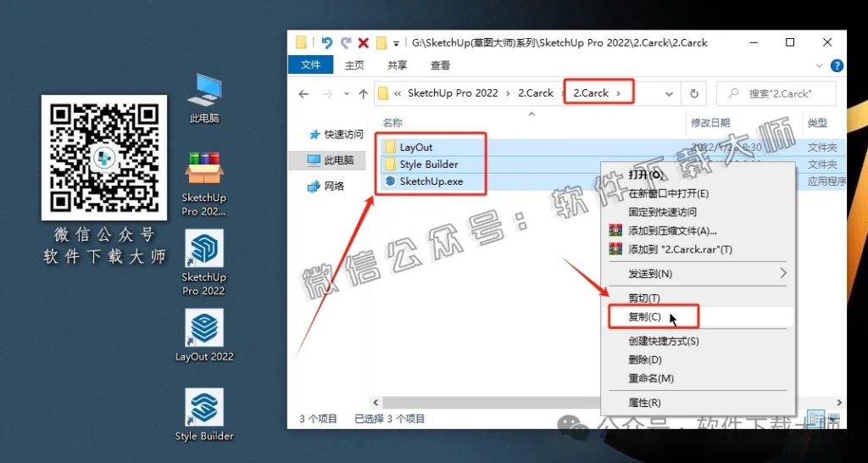This screenshot has height=463, width=868.
Task: Select 网络 in navigation pane
Action: pyautogui.click(x=327, y=186)
